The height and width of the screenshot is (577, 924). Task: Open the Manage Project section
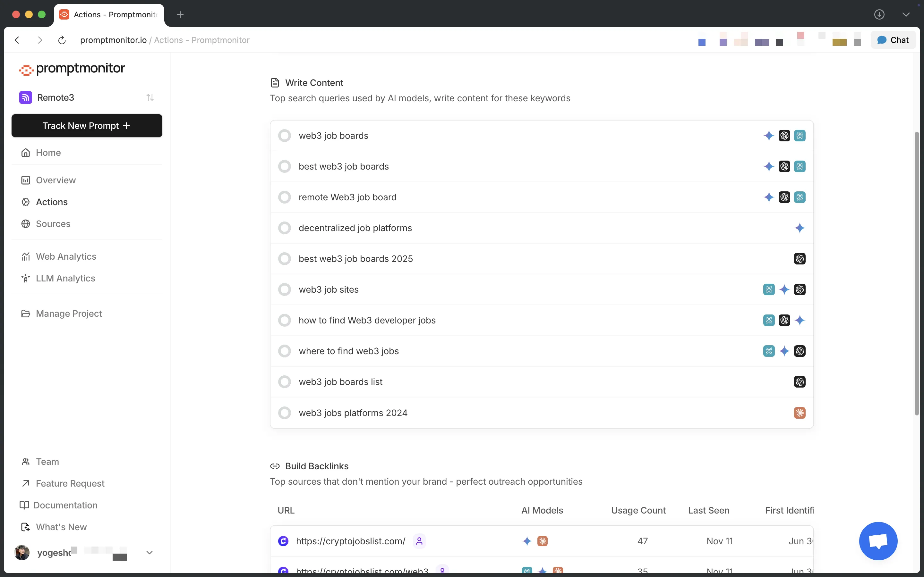pos(69,313)
